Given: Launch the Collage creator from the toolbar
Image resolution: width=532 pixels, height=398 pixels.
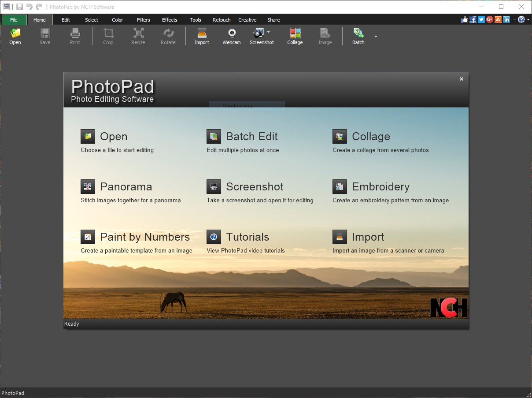Looking at the screenshot, I should [295, 35].
